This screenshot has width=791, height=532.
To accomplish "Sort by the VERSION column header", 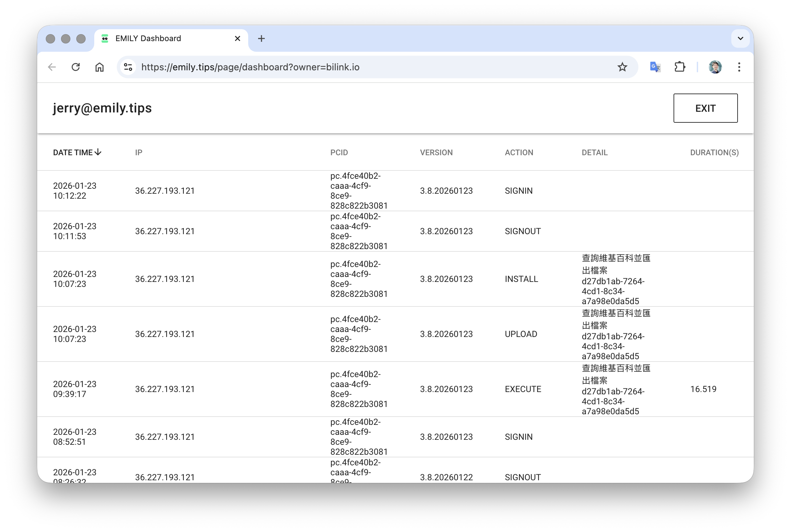I will (436, 153).
